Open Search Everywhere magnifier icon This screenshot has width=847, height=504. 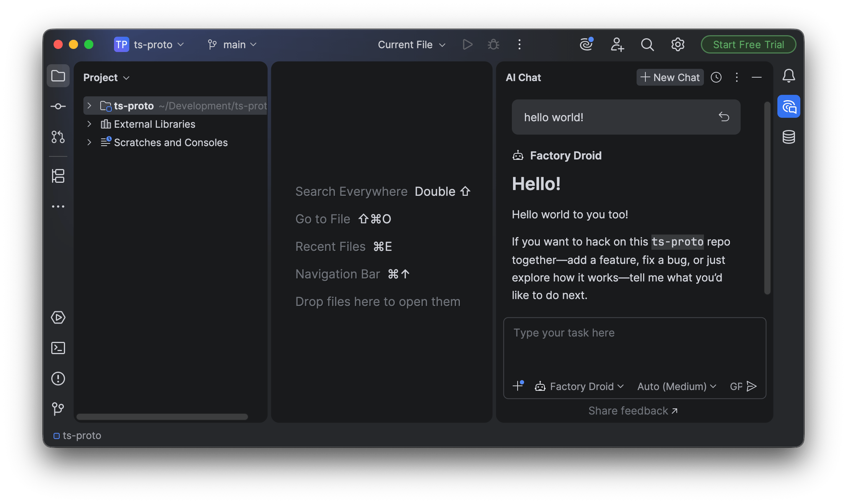point(647,45)
